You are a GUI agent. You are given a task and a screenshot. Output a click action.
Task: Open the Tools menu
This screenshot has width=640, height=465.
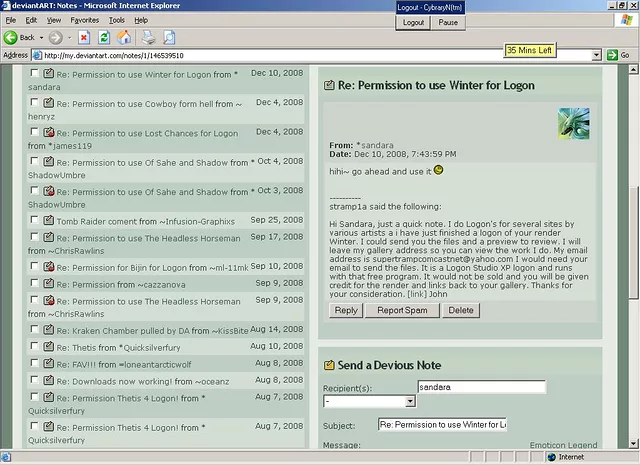tap(117, 20)
